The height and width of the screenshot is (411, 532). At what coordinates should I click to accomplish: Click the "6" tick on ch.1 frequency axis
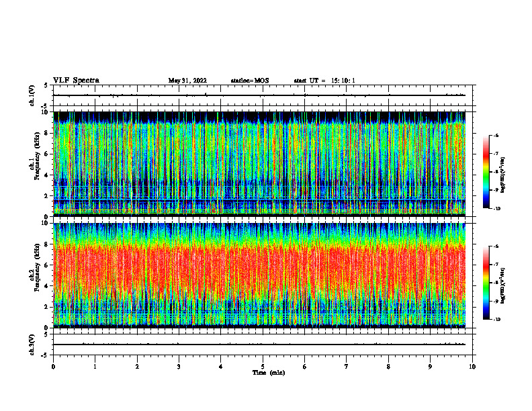(46, 154)
